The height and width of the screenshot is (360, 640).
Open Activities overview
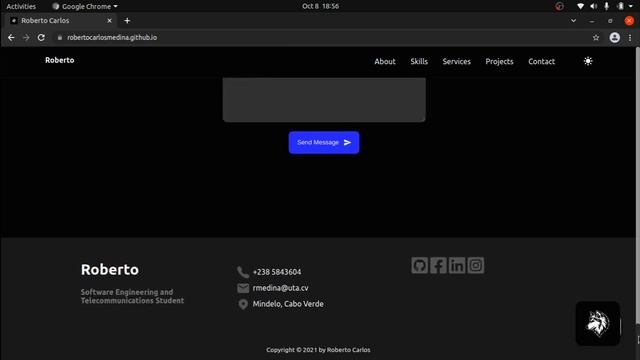pos(21,6)
